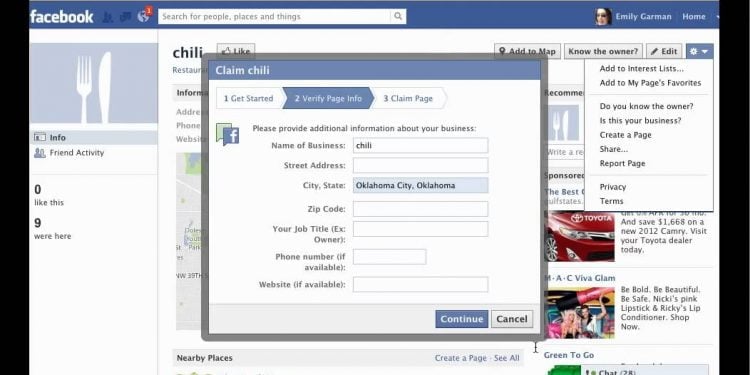This screenshot has height=375, width=750.
Task: Click the search magnifier icon
Action: coord(398,16)
